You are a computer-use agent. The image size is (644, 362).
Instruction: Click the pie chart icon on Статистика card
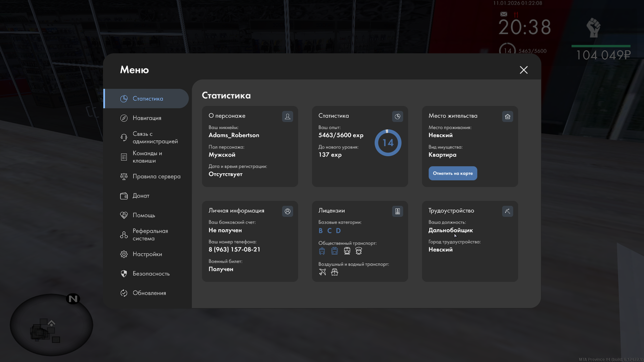pyautogui.click(x=397, y=117)
